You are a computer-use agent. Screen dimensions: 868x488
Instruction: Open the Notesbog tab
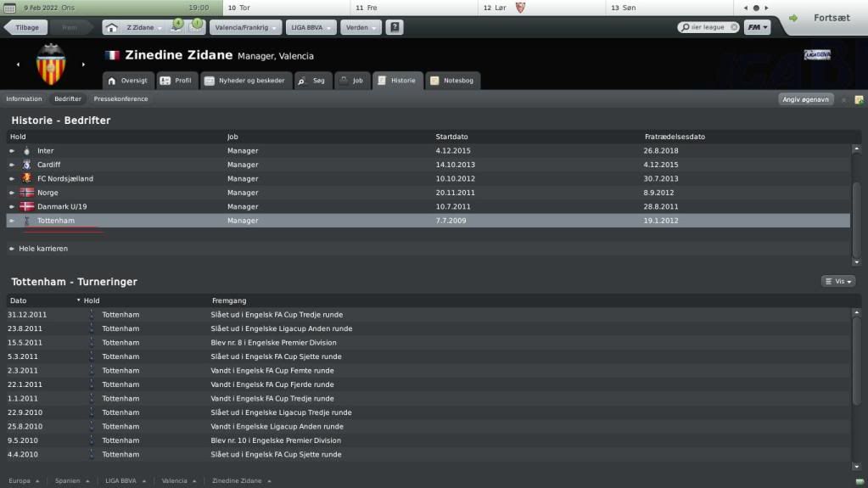pos(453,81)
